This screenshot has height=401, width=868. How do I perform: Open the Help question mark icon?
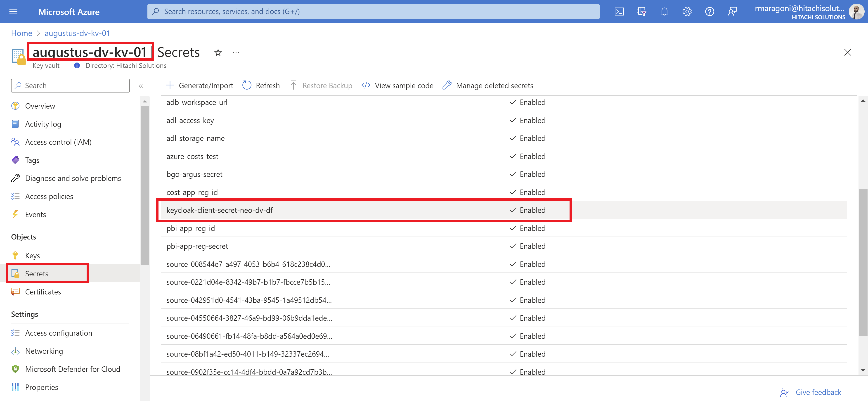point(710,12)
